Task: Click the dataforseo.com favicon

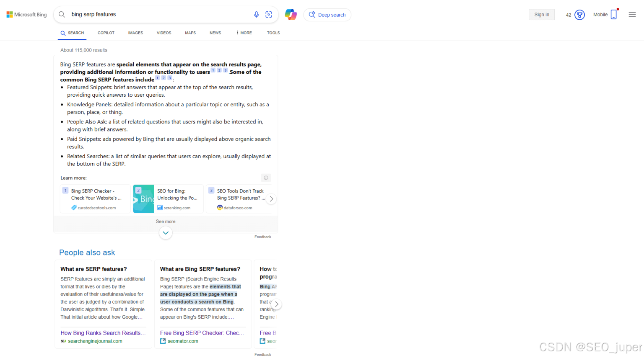Action: (x=220, y=208)
